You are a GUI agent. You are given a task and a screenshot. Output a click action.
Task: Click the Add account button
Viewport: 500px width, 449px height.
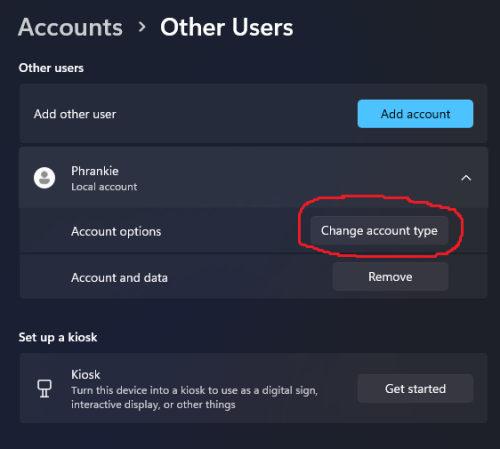tap(415, 114)
